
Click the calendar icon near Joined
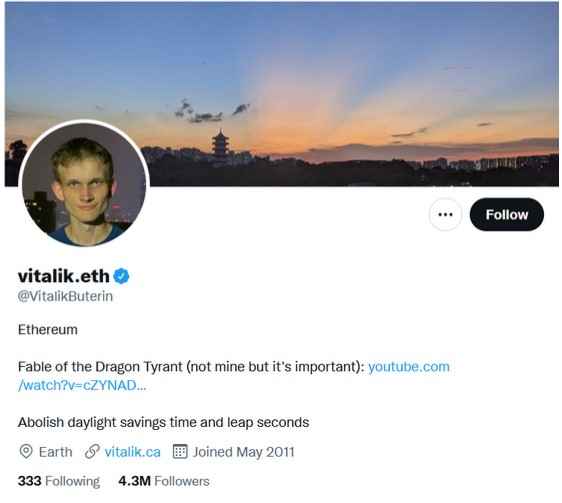coord(180,452)
